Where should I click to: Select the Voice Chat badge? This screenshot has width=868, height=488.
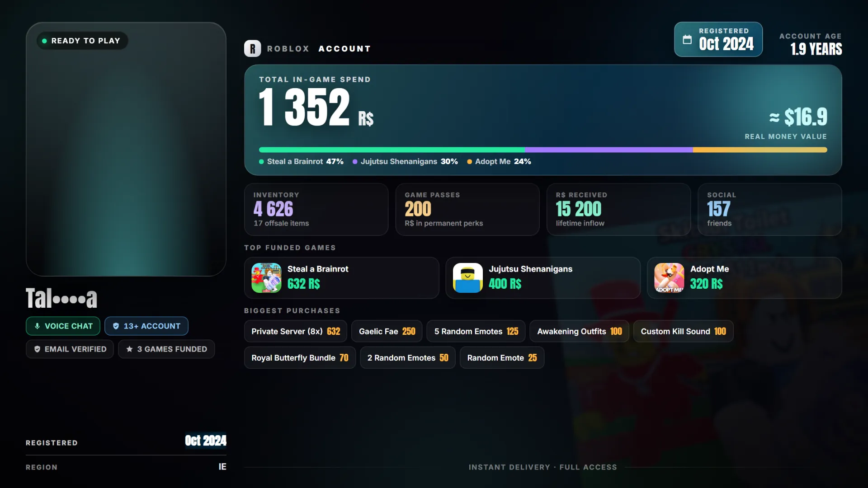(x=63, y=326)
